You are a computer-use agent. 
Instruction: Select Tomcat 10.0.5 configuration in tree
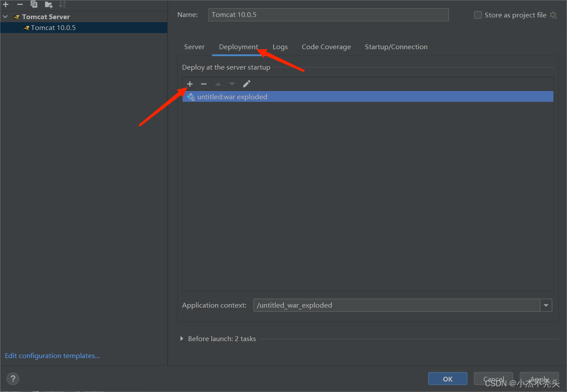(x=84, y=28)
